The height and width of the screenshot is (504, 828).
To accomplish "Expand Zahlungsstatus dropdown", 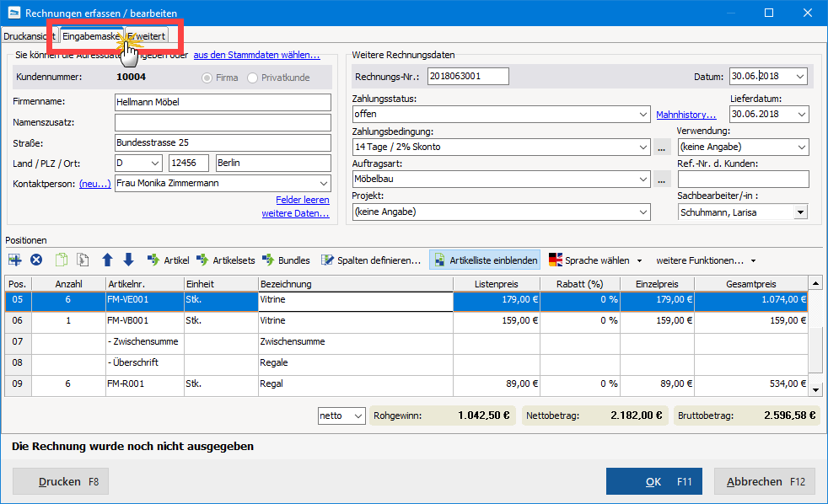I will coord(643,114).
